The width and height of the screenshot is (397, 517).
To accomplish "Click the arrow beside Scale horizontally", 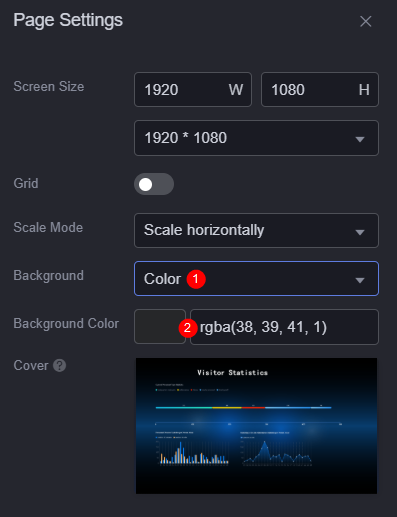I will (x=360, y=232).
